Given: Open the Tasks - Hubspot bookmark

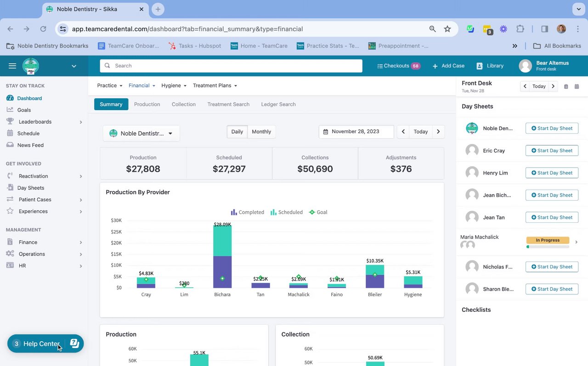Looking at the screenshot, I should (195, 46).
